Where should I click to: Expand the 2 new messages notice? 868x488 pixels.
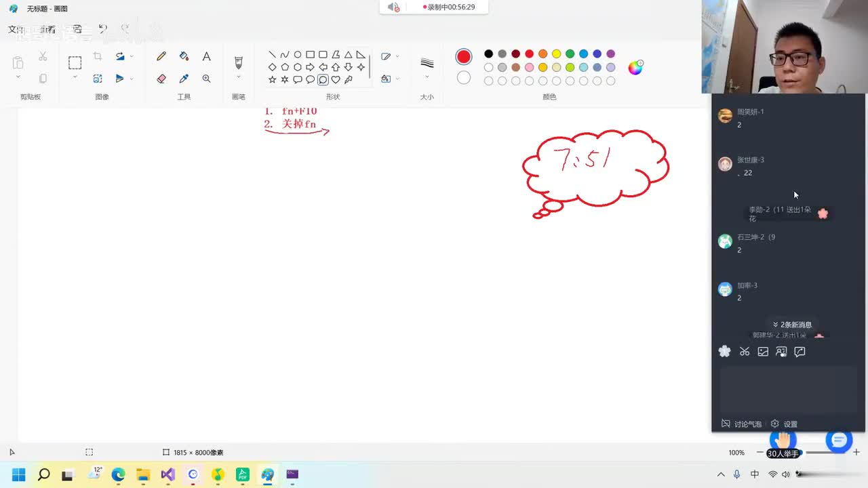[792, 325]
